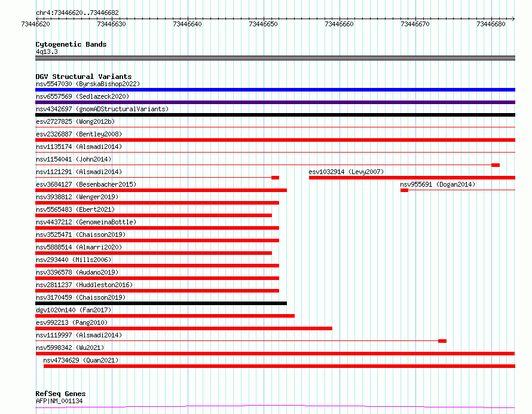
Task: Click the red bar of esv1032914
Action: (412, 178)
